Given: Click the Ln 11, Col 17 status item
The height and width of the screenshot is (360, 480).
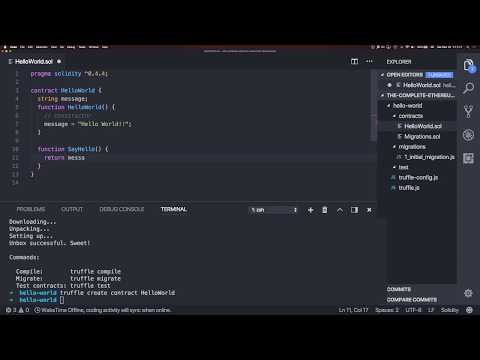Looking at the screenshot, I should pyautogui.click(x=353, y=310).
